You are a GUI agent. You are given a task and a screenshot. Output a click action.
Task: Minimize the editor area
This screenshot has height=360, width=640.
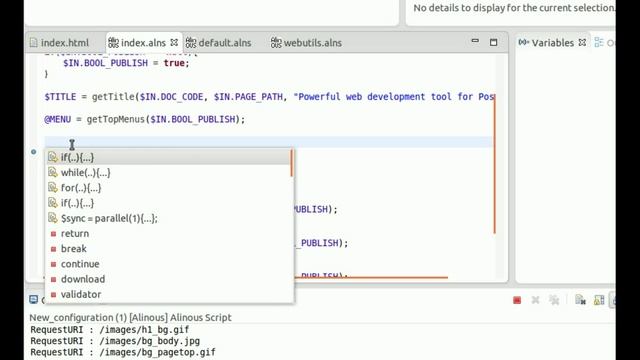coord(475,41)
